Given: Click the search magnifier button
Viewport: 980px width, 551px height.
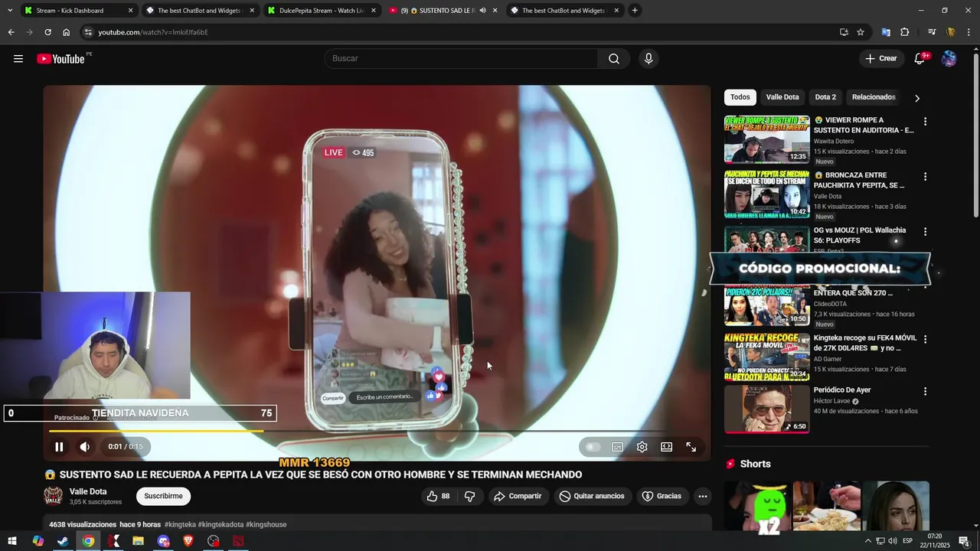Looking at the screenshot, I should point(614,59).
